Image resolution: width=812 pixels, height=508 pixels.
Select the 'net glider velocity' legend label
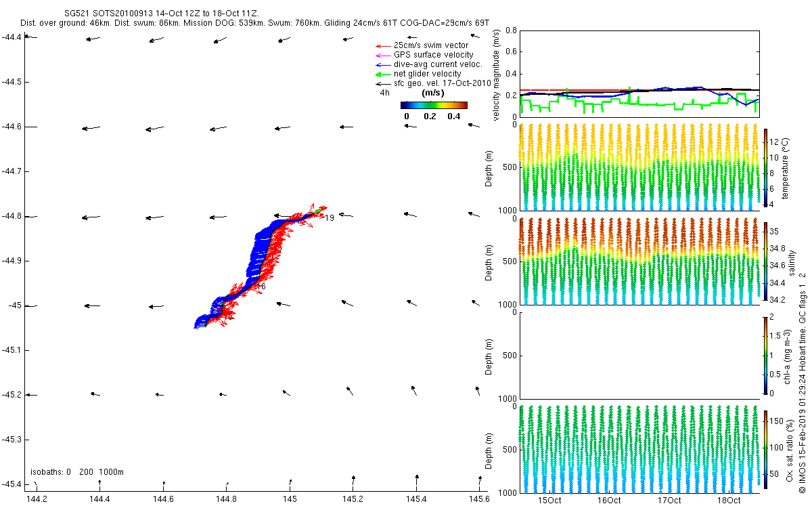pos(428,74)
